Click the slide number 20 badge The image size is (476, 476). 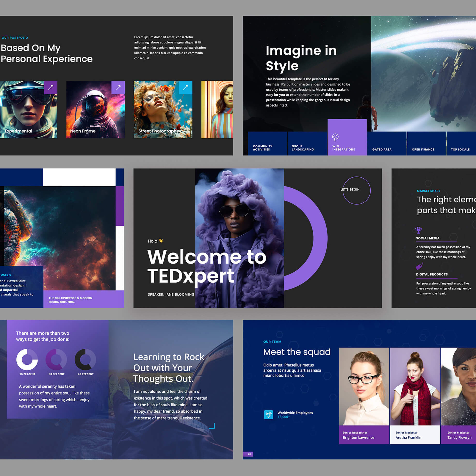pos(248,454)
